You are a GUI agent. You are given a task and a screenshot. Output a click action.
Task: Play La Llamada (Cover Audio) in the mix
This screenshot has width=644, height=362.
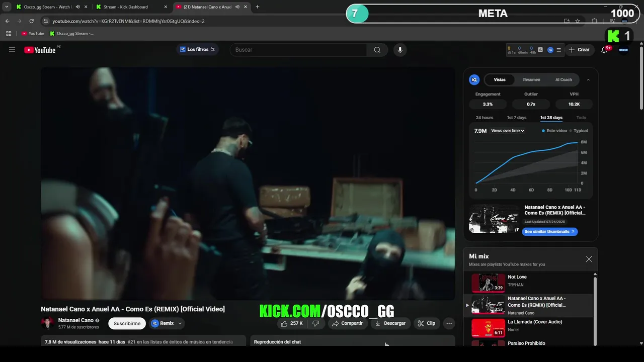[529, 327]
